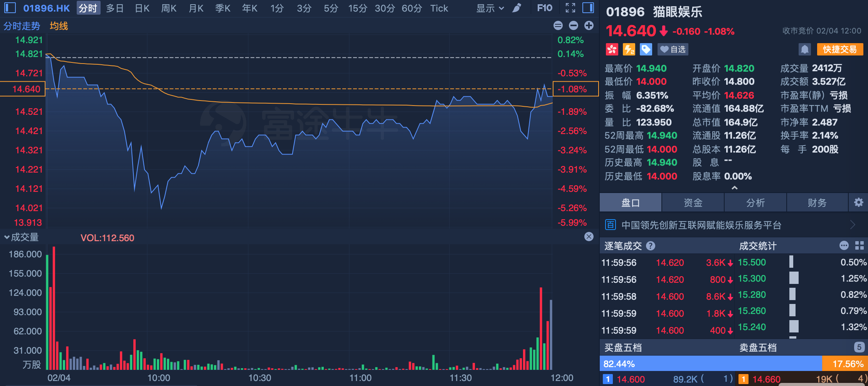
Task: Click the help icon beside 逐笔成交
Action: 651,246
